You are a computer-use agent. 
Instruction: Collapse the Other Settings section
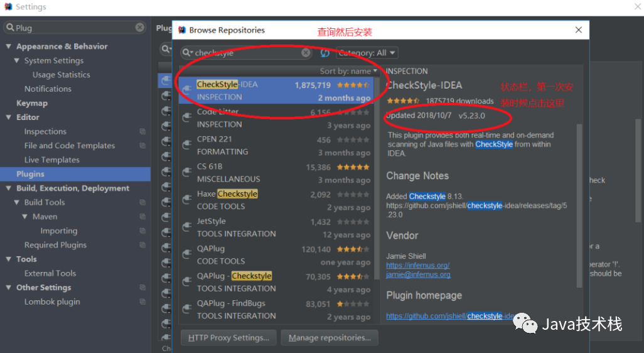[x=9, y=288]
